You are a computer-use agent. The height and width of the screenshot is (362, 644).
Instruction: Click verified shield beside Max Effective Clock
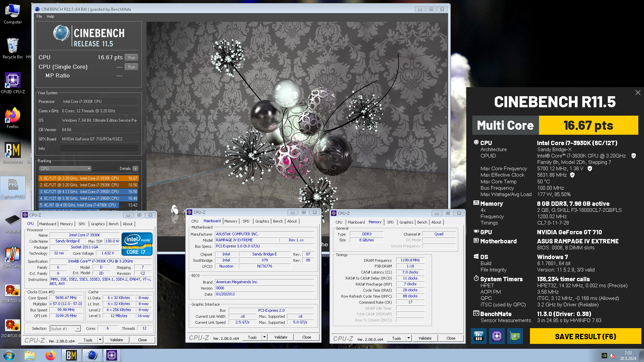(572, 175)
